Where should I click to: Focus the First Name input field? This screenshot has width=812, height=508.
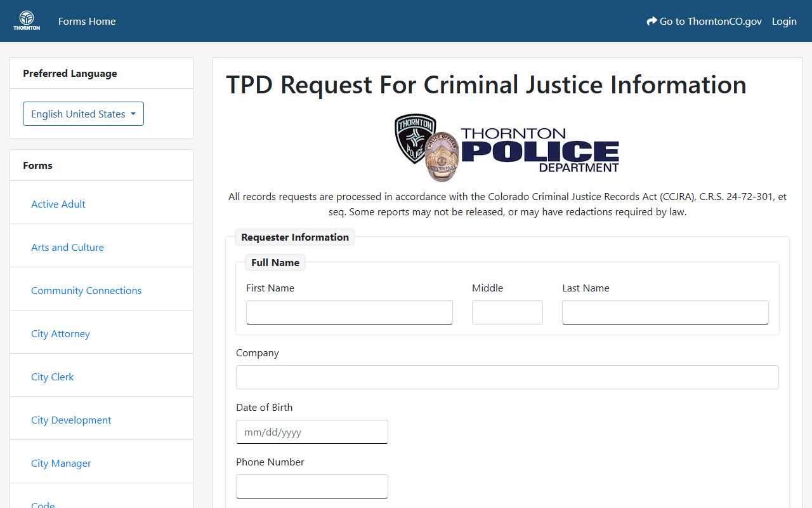(350, 312)
